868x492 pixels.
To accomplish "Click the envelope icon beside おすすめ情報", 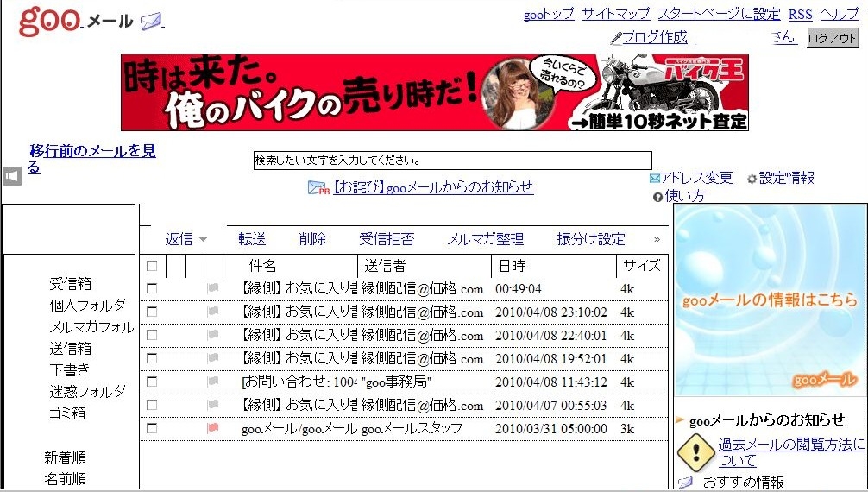I will pos(685,482).
